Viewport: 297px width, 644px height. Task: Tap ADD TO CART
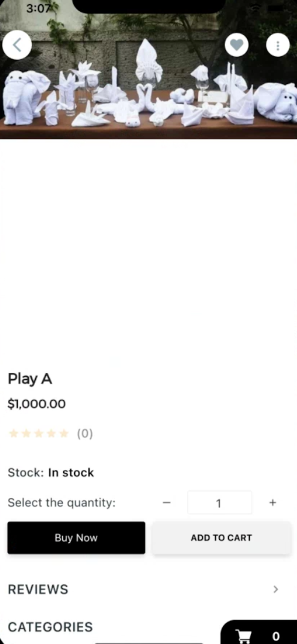tap(221, 538)
